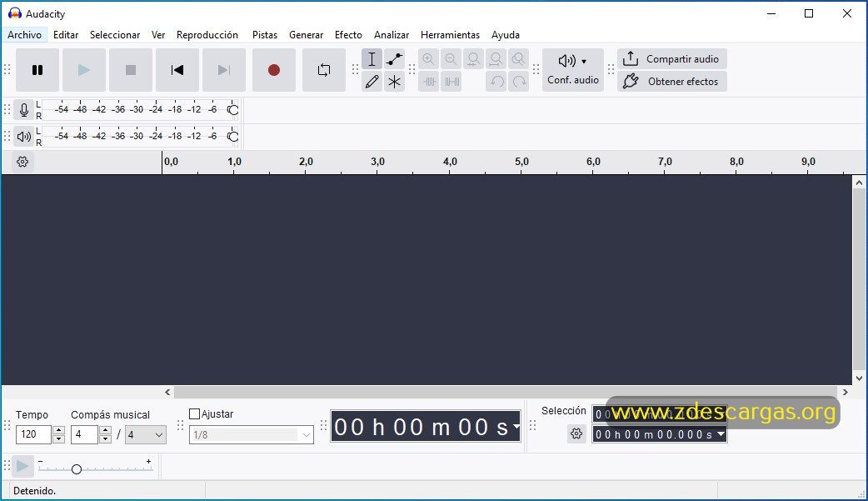The height and width of the screenshot is (501, 868).
Task: Open Efecto menu
Action: tap(348, 34)
